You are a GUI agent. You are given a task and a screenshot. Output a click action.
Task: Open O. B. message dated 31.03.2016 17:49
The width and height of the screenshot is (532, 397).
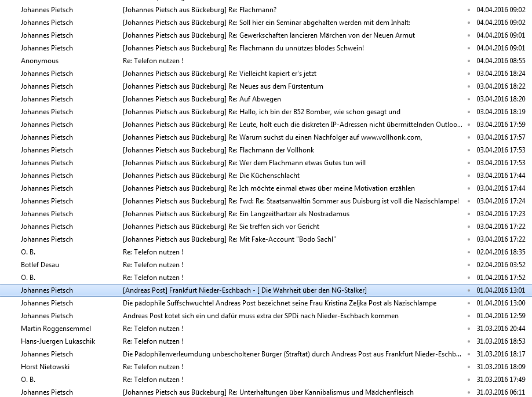(266, 380)
